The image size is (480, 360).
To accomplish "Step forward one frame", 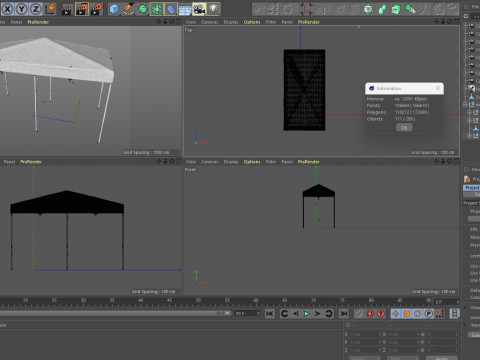I will tap(317, 314).
